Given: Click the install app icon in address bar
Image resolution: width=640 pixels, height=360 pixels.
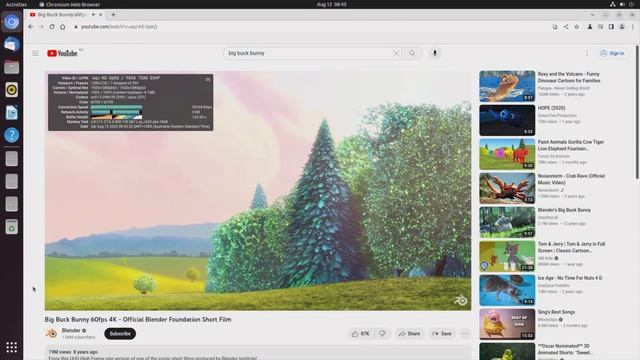Looking at the screenshot, I should (555, 27).
